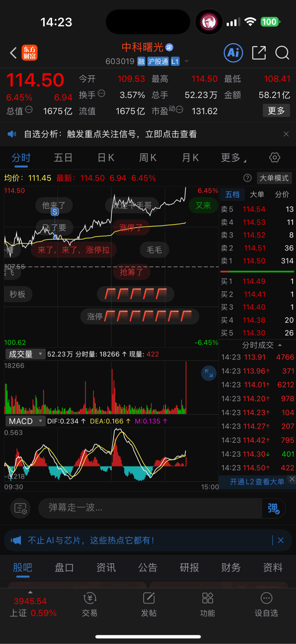Open 不止AI与芯片 hot-topic link

pyautogui.click(x=91, y=540)
